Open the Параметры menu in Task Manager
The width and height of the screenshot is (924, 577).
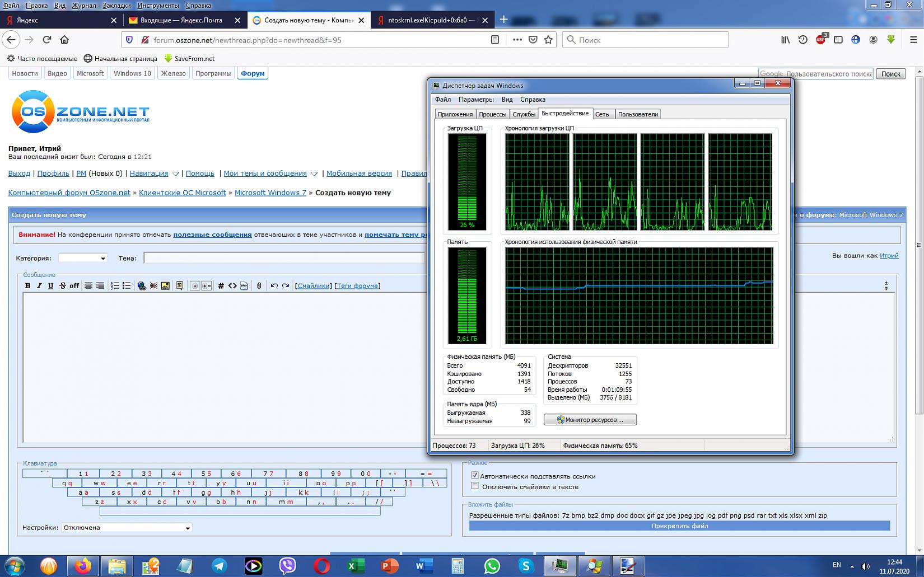[475, 100]
